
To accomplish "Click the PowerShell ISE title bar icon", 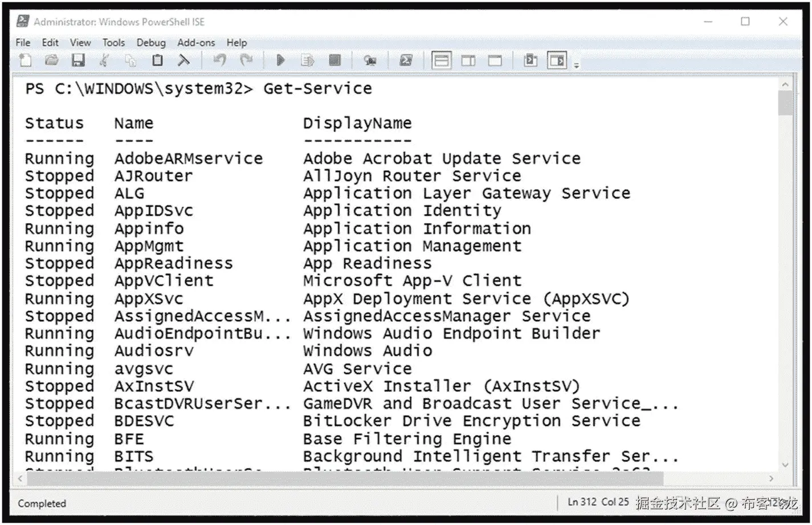I will coord(23,22).
